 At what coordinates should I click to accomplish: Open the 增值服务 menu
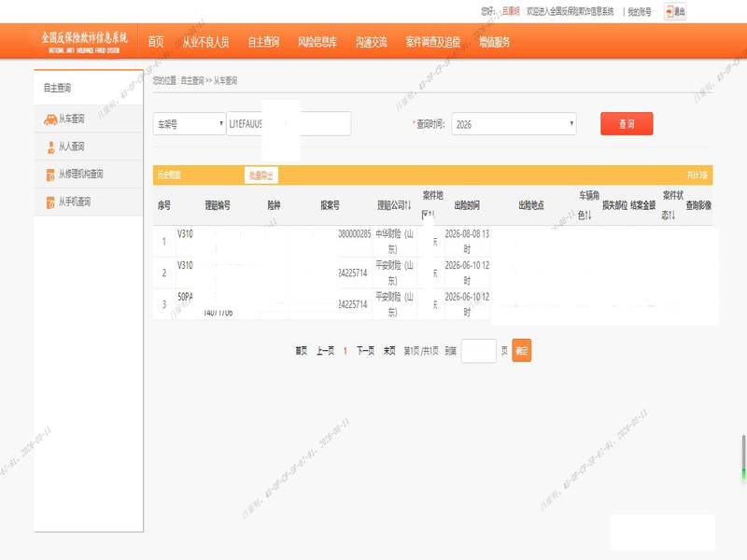point(495,42)
